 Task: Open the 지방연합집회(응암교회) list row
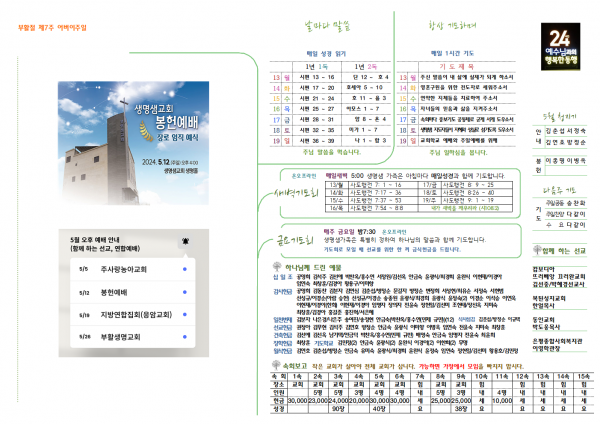[133, 315]
